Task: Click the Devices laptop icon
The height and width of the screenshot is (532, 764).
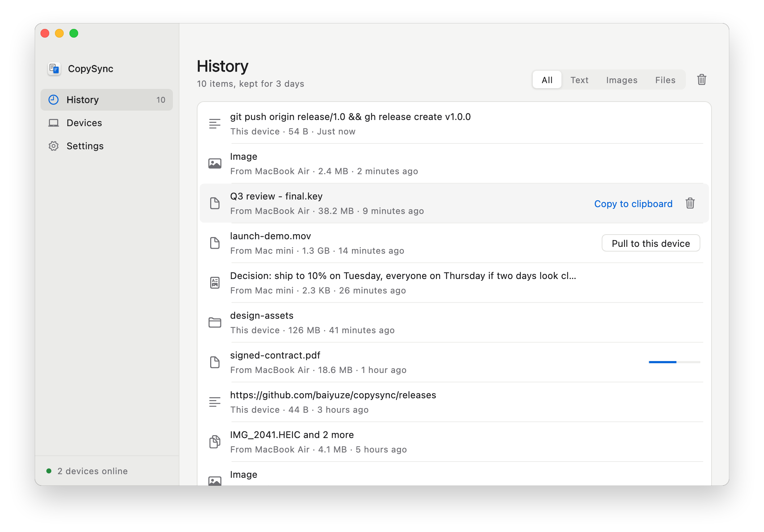Action: tap(54, 123)
